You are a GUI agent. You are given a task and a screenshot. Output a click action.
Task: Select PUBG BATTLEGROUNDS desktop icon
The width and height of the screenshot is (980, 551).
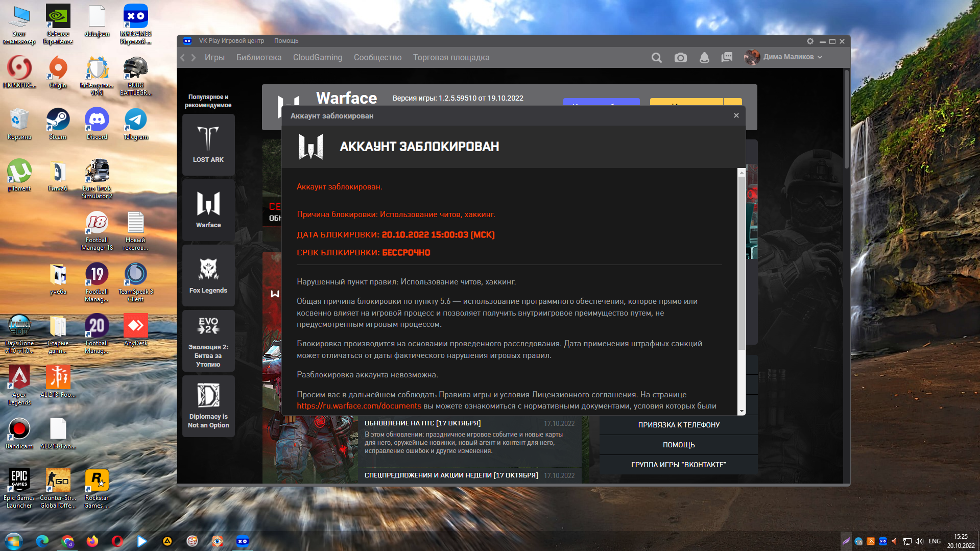tap(136, 76)
